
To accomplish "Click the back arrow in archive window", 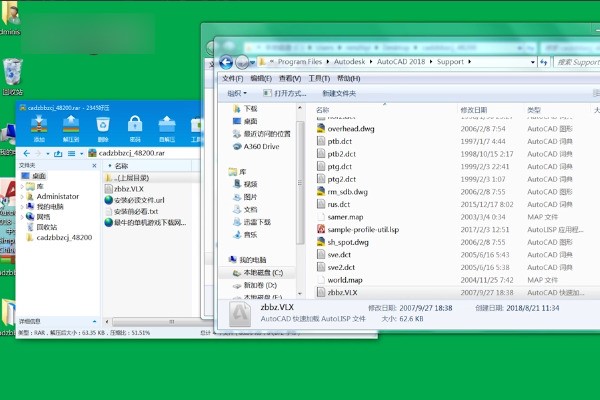I will click(26, 153).
